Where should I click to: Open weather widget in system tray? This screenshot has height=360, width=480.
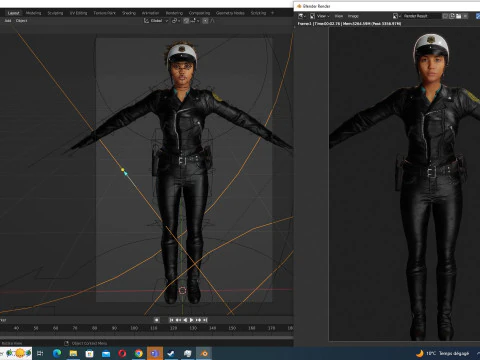[443, 353]
